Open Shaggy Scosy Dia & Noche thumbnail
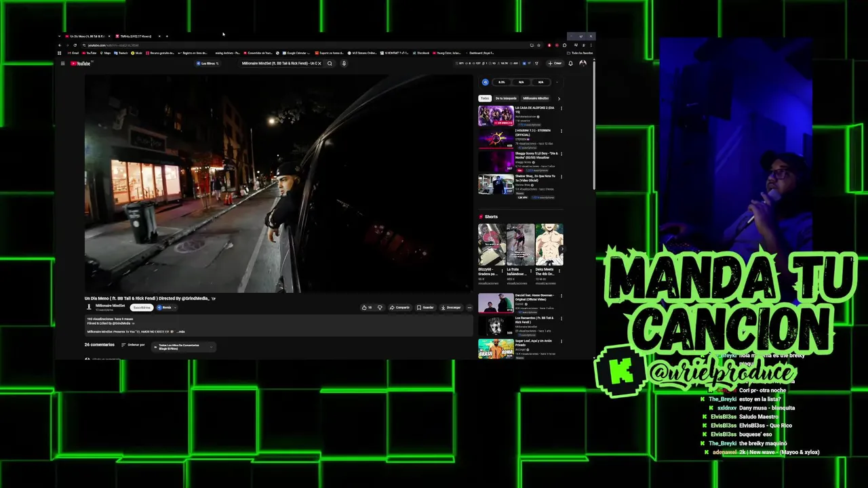Screen dimensions: 868x488 [496, 162]
